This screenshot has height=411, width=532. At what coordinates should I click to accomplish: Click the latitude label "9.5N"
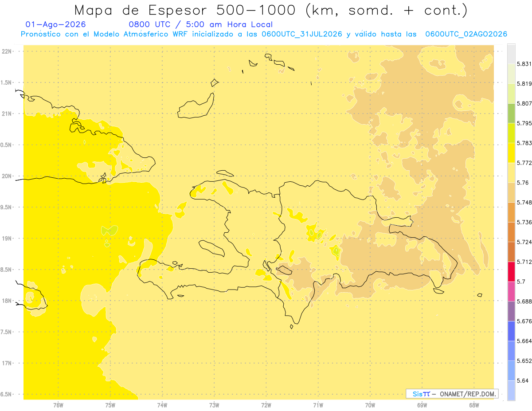[x=6, y=207]
